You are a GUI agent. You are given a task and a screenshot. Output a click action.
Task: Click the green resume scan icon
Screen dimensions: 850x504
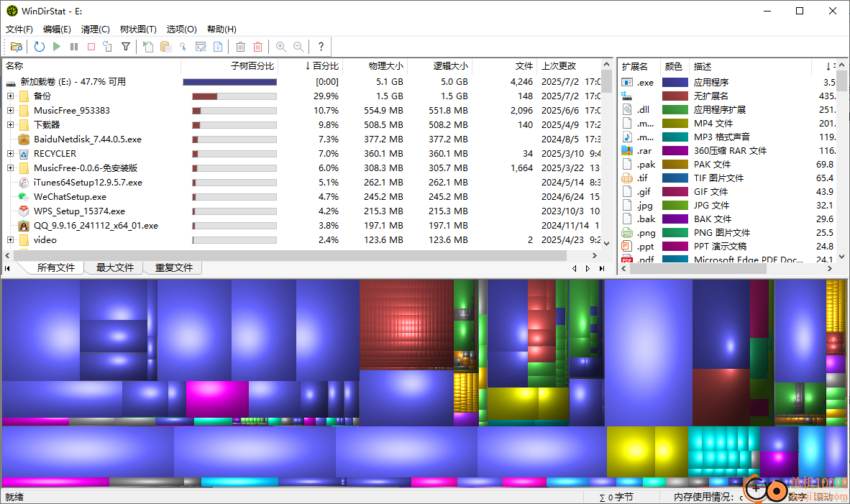(56, 47)
